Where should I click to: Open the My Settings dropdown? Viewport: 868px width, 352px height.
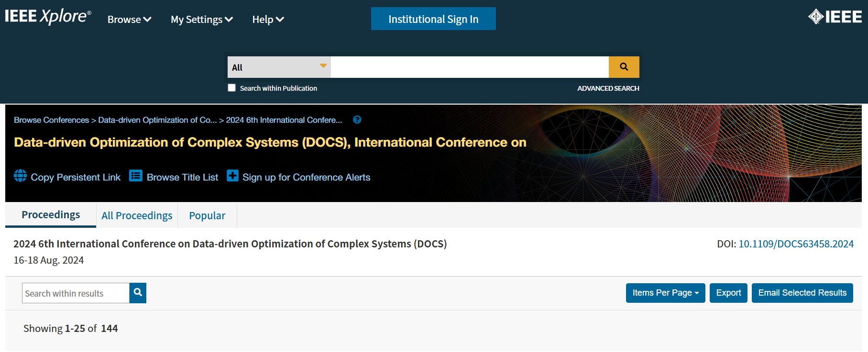click(201, 20)
